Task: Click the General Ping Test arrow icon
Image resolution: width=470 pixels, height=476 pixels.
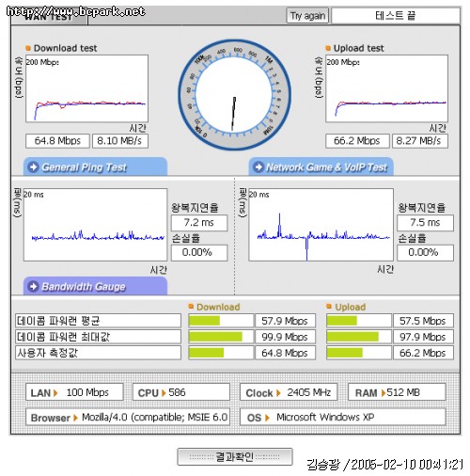Action: click(x=33, y=167)
